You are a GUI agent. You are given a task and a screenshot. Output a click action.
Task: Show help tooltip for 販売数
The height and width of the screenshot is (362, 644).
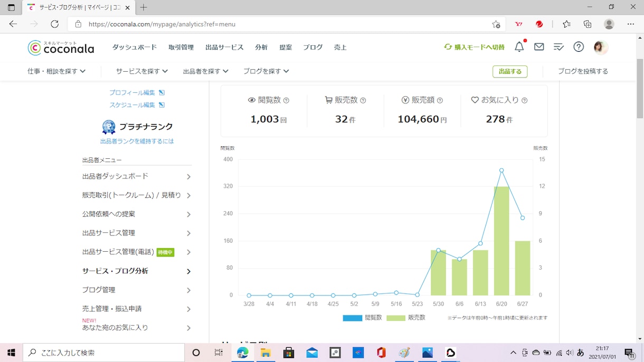tap(363, 100)
